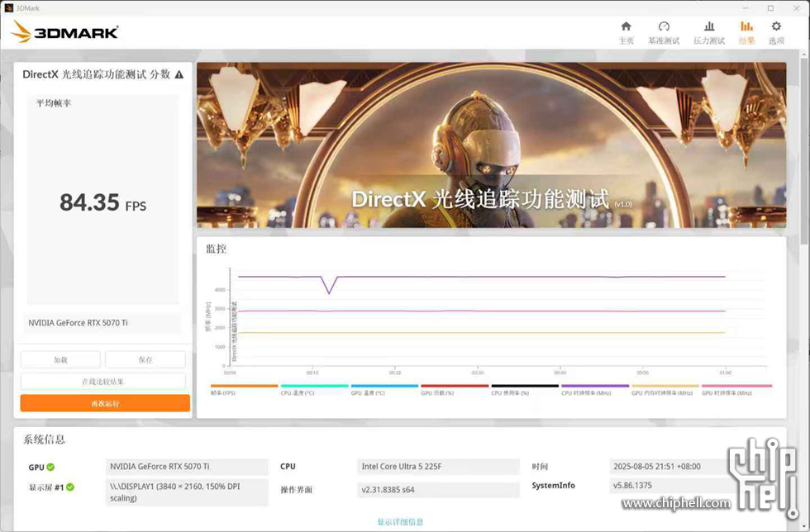The width and height of the screenshot is (810, 532).
Task: Toggle the red GPU 负载 legend series
Action: point(455,389)
